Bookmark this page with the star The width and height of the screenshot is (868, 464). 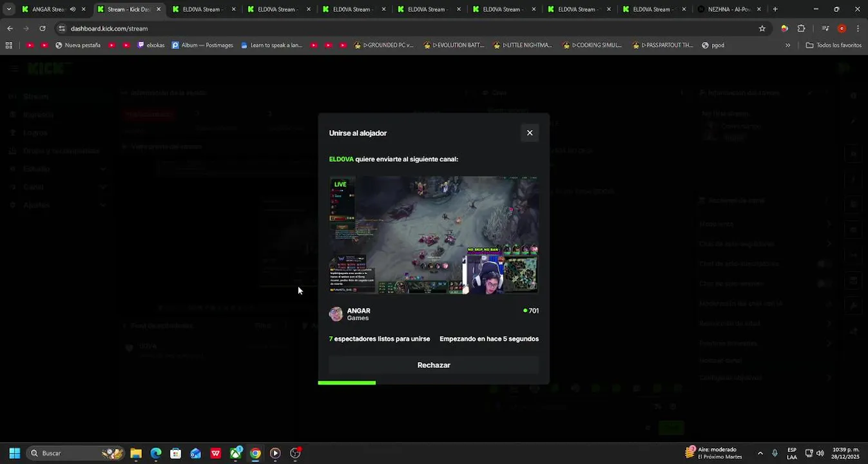(762, 28)
